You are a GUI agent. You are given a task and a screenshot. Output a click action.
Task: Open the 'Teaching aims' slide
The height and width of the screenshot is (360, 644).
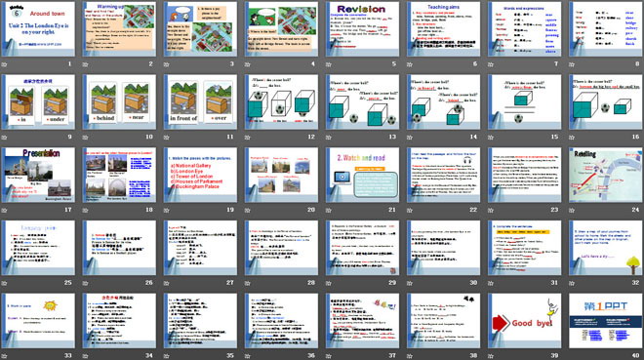(x=444, y=29)
